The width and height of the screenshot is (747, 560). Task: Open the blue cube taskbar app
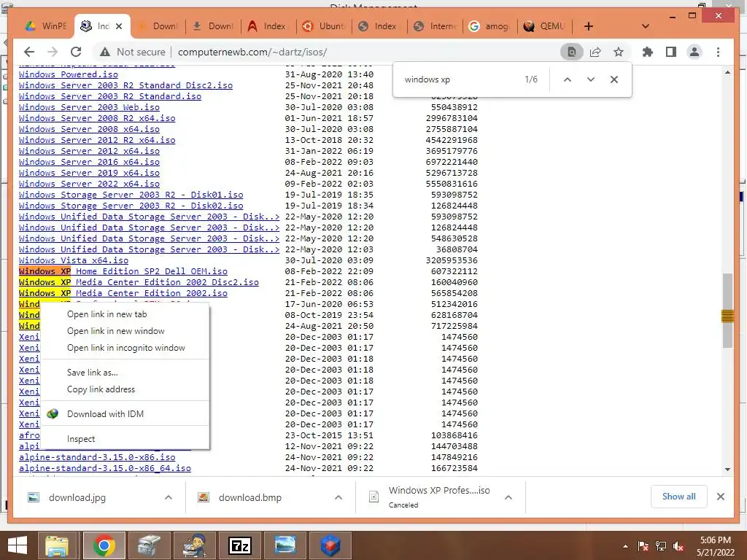(330, 545)
